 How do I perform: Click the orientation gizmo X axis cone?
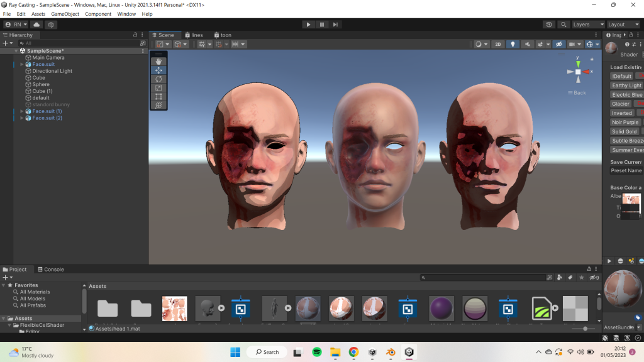587,72
